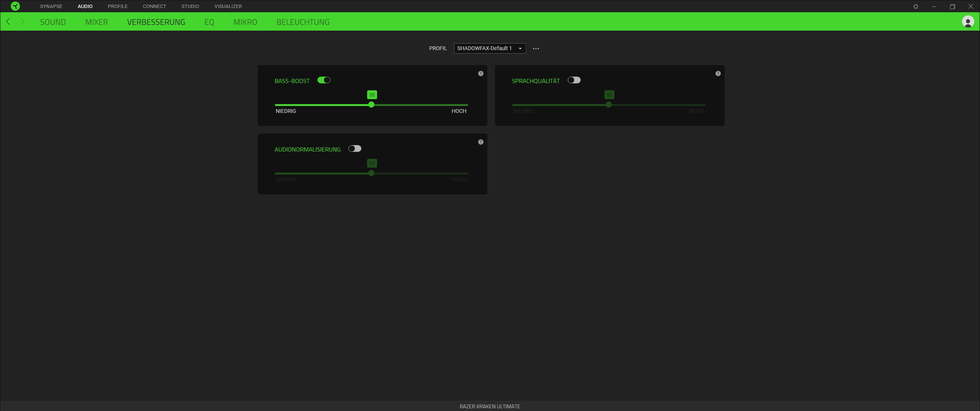The width and height of the screenshot is (980, 411).
Task: Open the Studio menu item
Action: click(190, 7)
